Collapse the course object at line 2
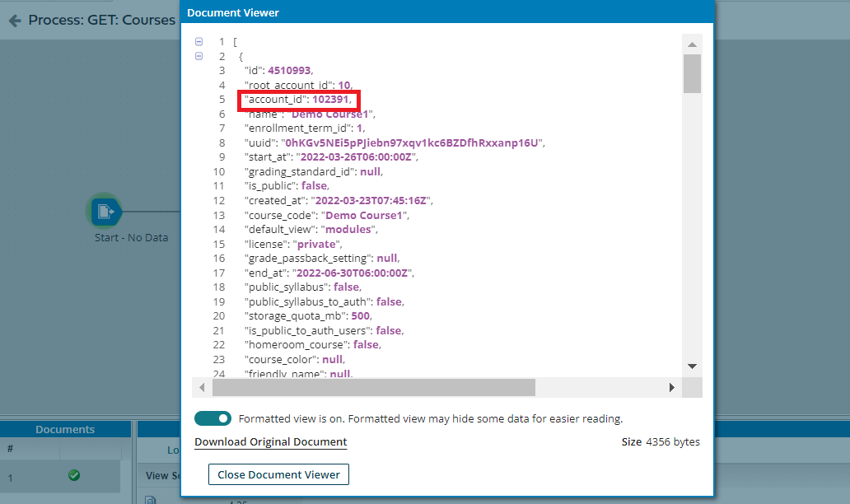The image size is (850, 504). coord(198,56)
